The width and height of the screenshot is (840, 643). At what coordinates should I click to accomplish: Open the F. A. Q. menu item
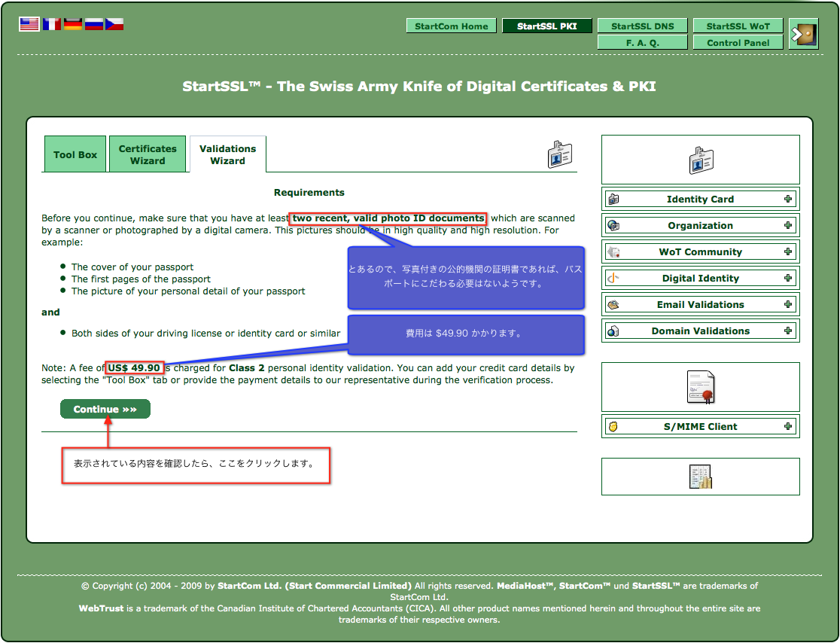[642, 42]
